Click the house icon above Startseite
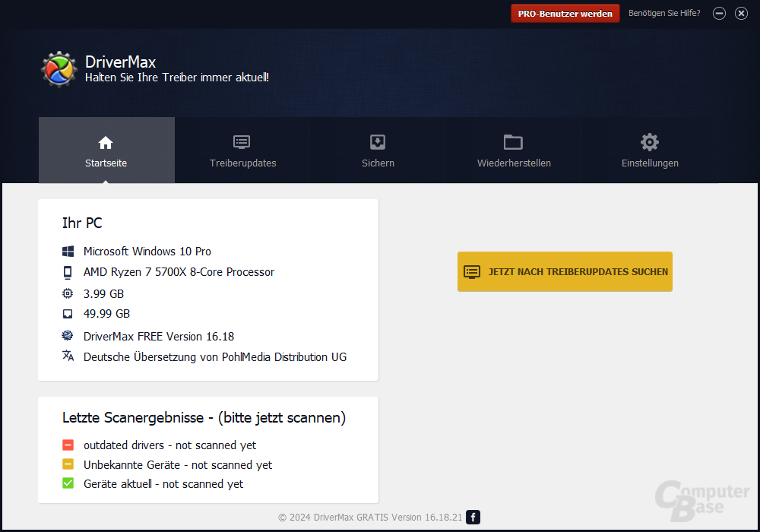760x532 pixels. 106,141
